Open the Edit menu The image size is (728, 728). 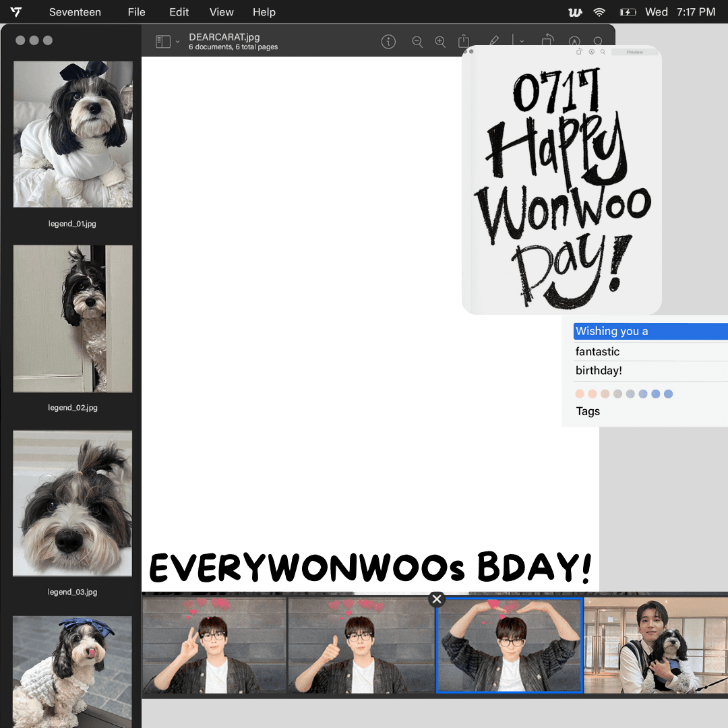click(x=179, y=12)
